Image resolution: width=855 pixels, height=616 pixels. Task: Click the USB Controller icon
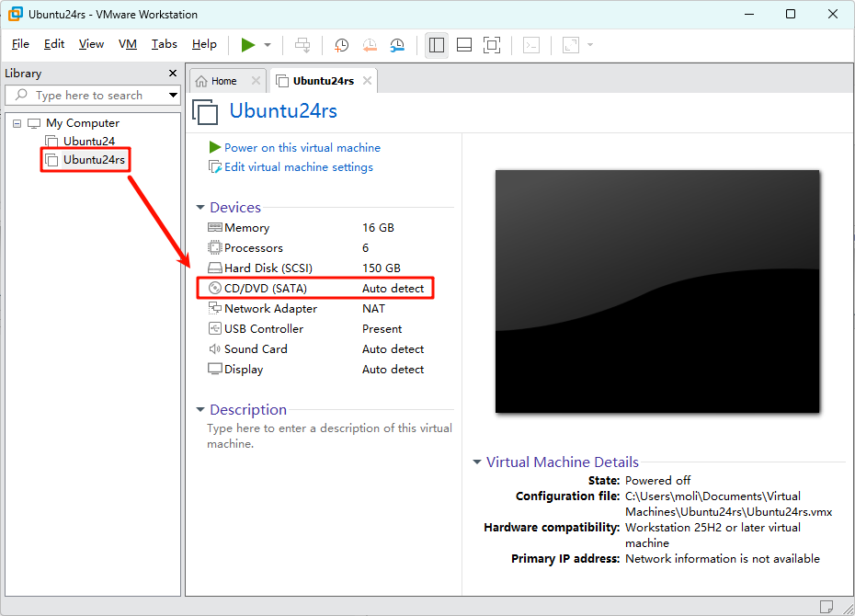(x=215, y=328)
